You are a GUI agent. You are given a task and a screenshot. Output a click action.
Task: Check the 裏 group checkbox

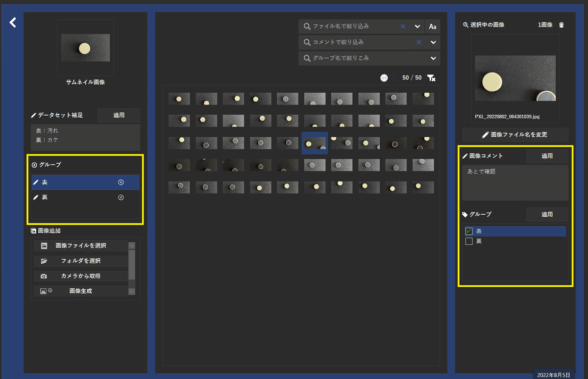point(469,241)
